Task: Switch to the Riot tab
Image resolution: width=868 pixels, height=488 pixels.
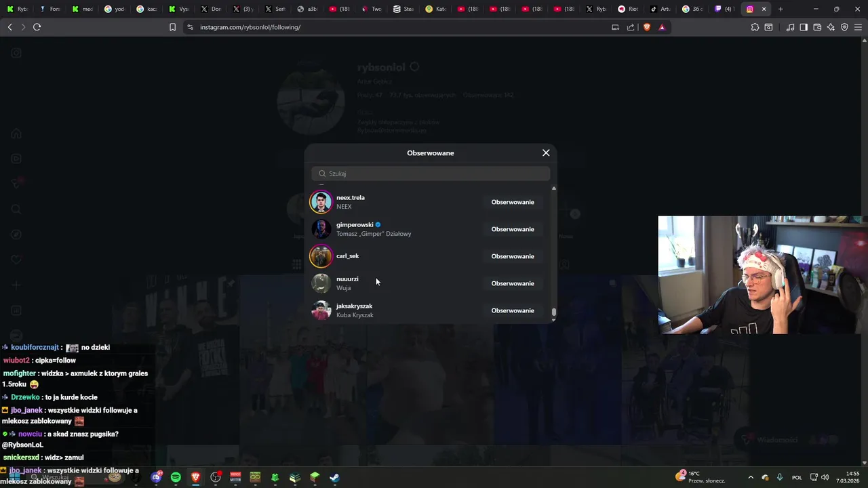Action: click(629, 9)
